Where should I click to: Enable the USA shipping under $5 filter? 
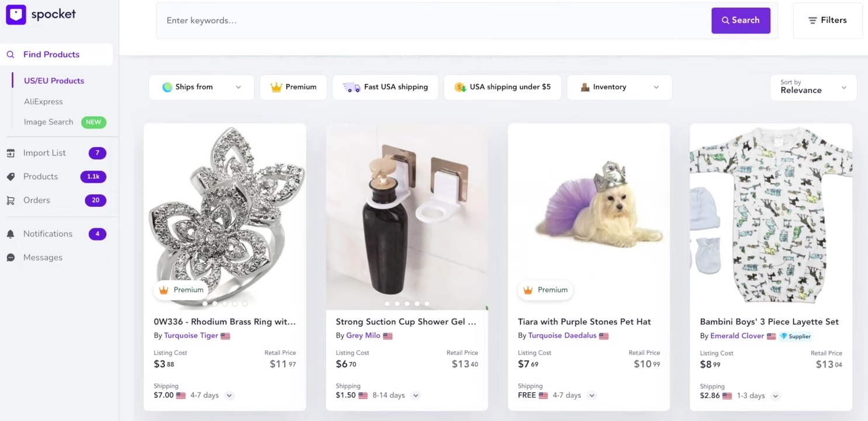click(x=502, y=87)
